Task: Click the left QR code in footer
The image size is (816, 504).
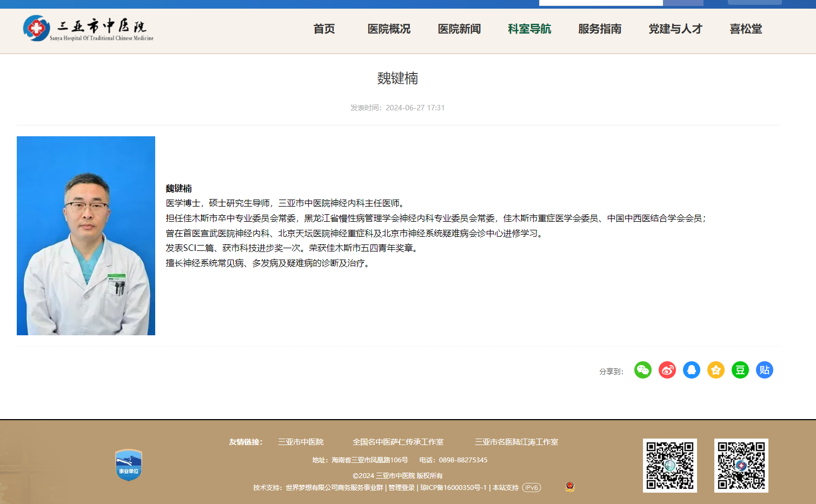Action: click(x=670, y=466)
